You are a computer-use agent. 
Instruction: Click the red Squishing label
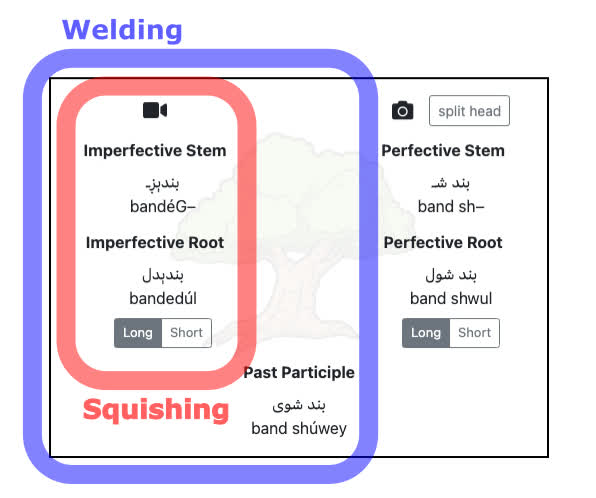tap(156, 410)
